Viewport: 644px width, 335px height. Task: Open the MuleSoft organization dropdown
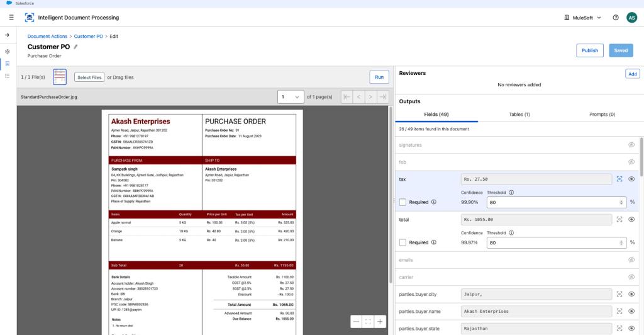click(582, 18)
